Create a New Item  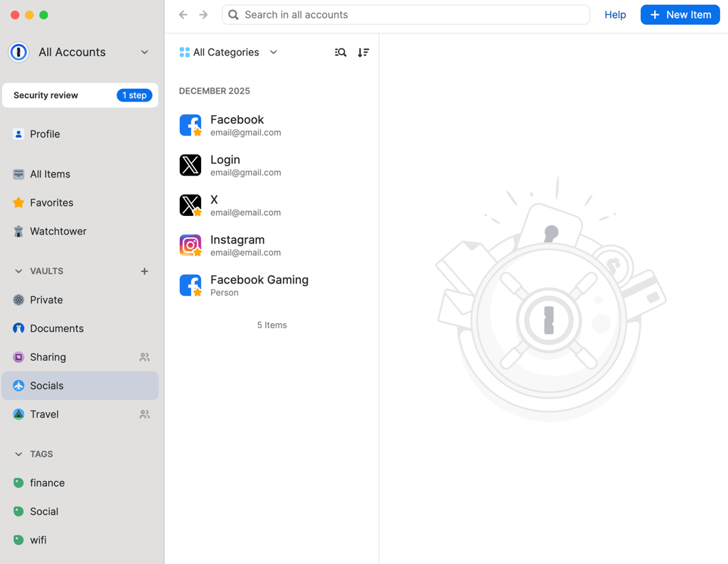(x=680, y=15)
